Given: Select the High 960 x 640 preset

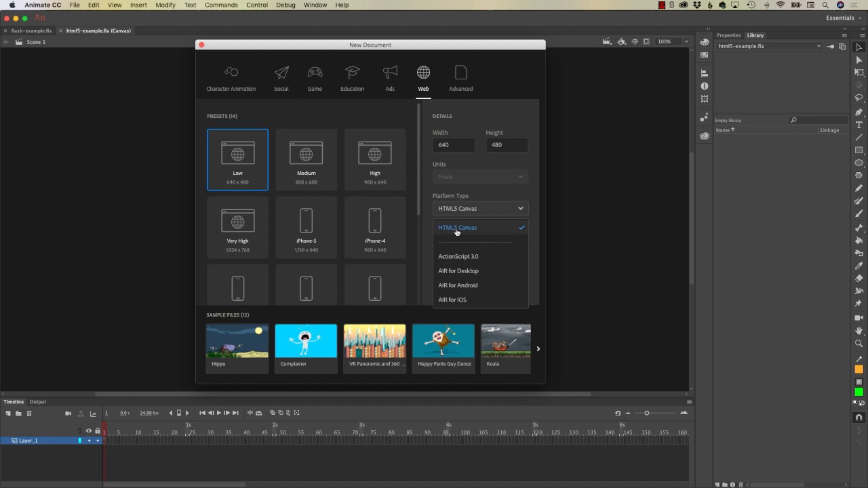Looking at the screenshot, I should click(x=375, y=160).
